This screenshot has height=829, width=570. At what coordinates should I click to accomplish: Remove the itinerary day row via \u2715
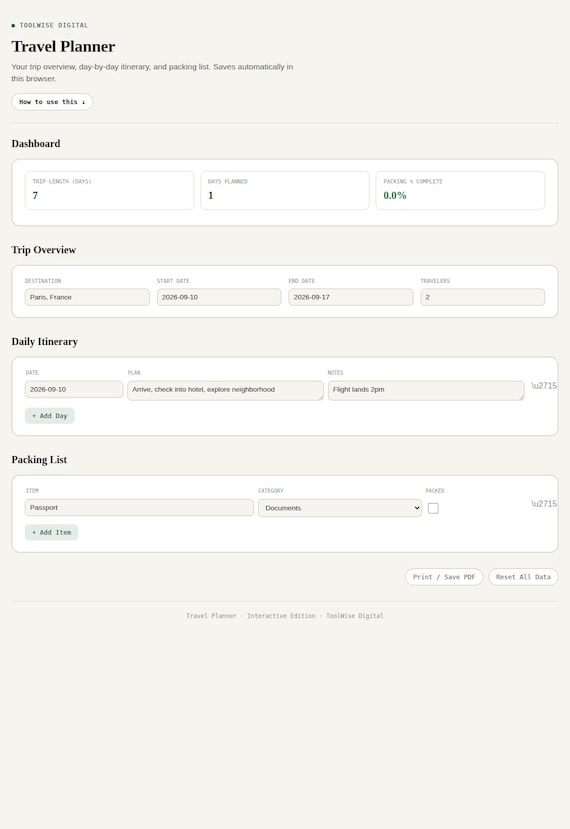pos(544,386)
